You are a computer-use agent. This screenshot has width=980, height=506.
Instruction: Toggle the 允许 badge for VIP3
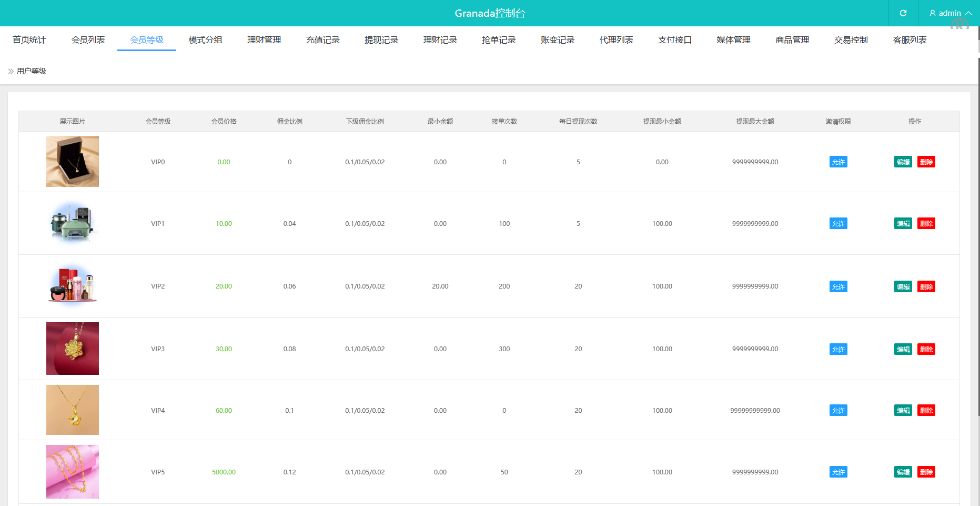click(838, 350)
